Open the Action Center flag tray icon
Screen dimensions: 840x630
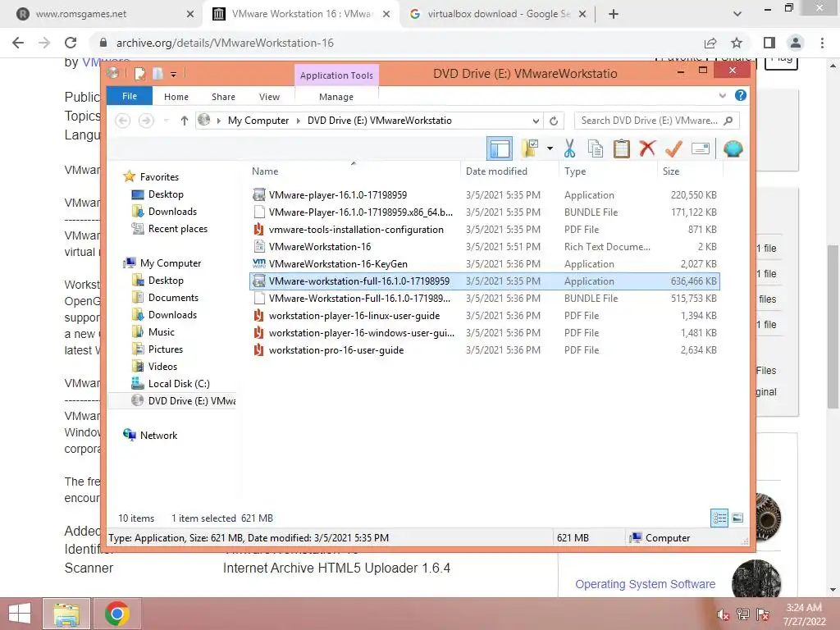pos(764,614)
